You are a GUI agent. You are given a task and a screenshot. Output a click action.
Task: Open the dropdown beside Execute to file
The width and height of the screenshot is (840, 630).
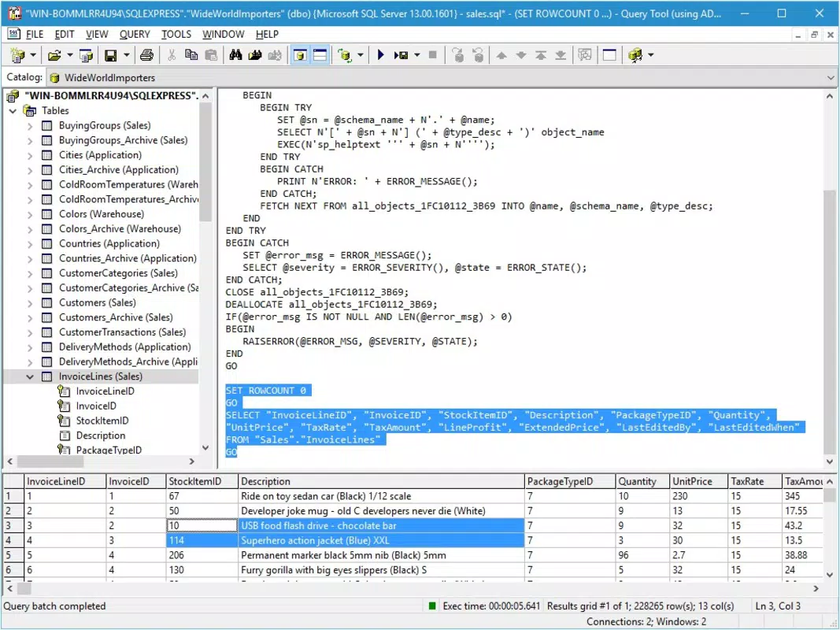416,55
